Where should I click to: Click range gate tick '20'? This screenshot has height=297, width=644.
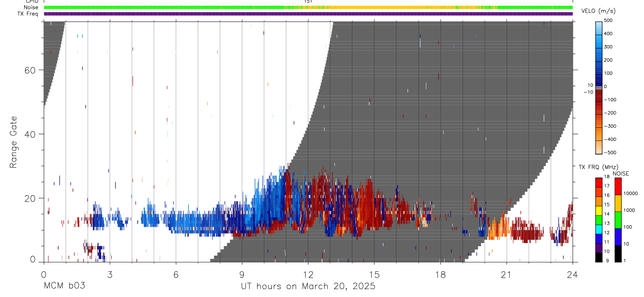point(30,198)
